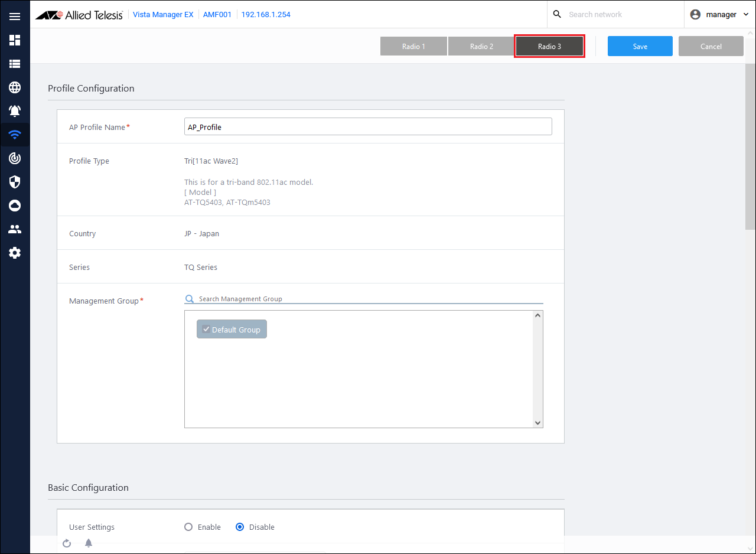Click the refresh icon in bottom bar
Viewport: 756px width, 554px height.
67,543
